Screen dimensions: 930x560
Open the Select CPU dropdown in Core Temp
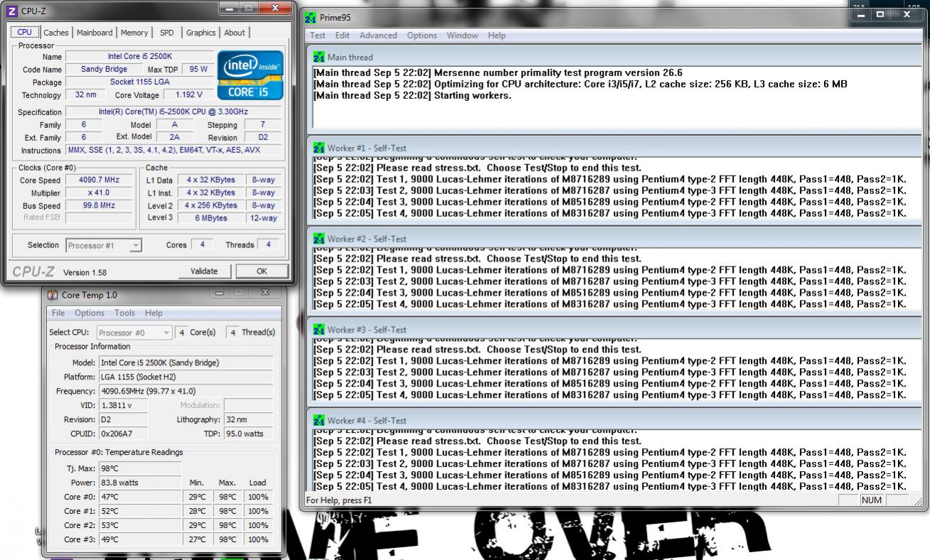(x=134, y=333)
